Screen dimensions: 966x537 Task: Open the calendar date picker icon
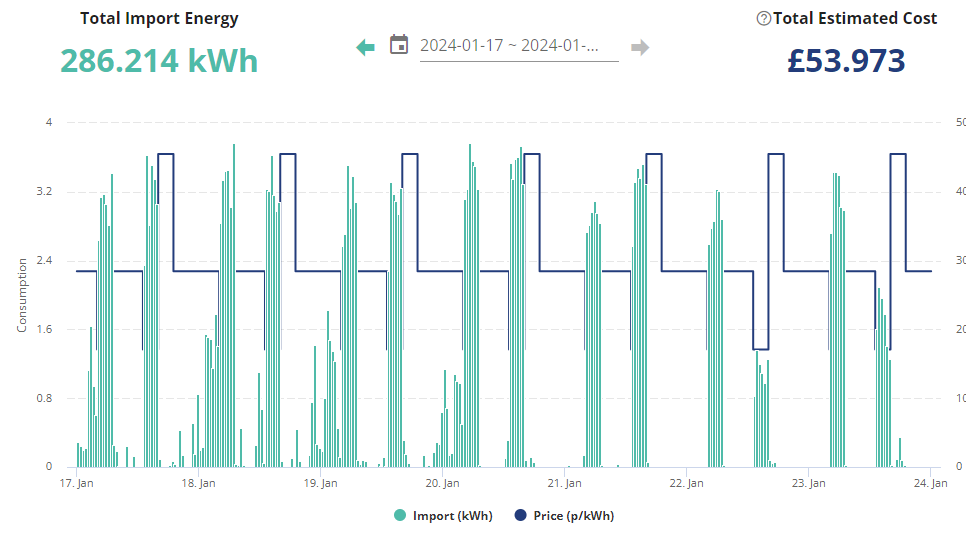pyautogui.click(x=399, y=44)
